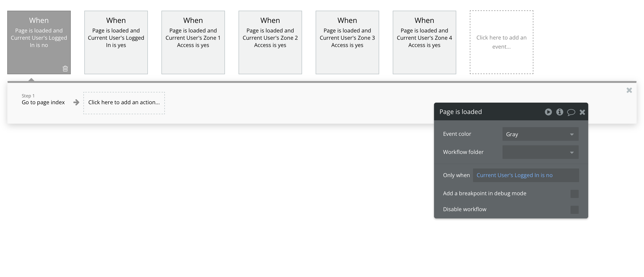Open the Zone 2 Access is yes event

pyautogui.click(x=270, y=42)
